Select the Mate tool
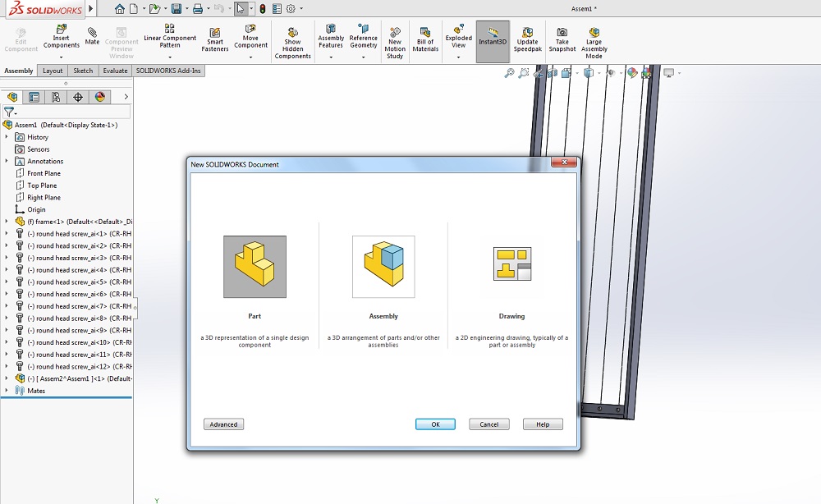Viewport: 821px width, 504px height. point(92,36)
